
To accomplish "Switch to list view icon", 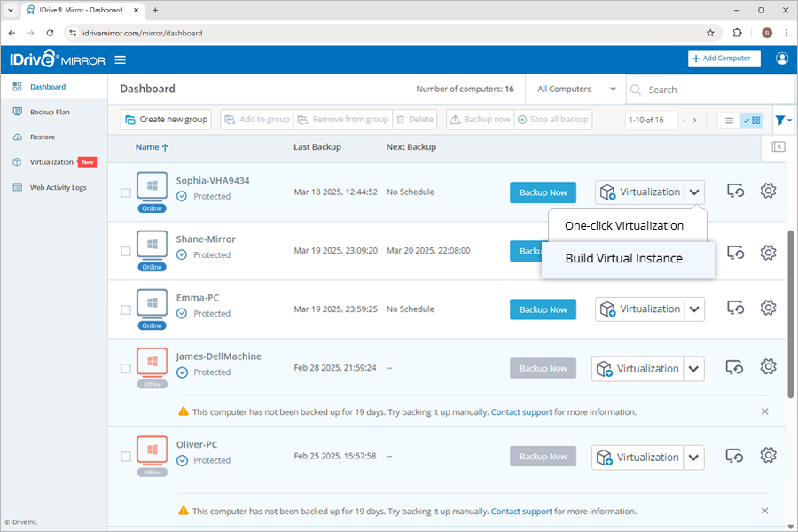I will click(729, 121).
